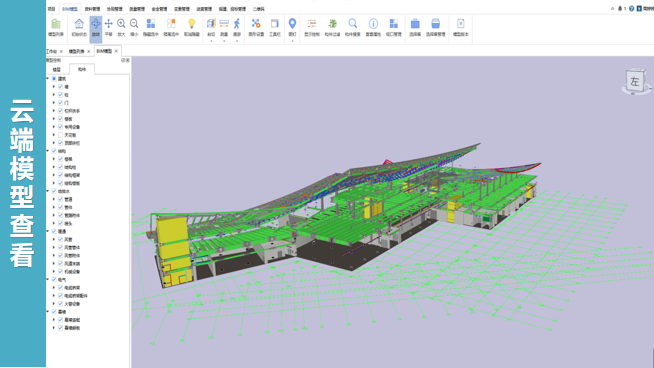Viewport: 654px width, 368px height.
Task: Open dropdown arrow under section cut (剖切) tool
Action: (211, 41)
